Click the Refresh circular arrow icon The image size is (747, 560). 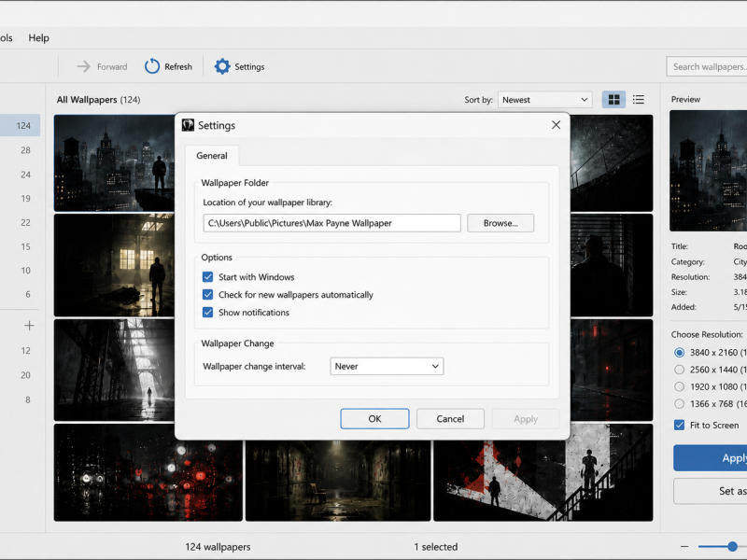coord(152,66)
